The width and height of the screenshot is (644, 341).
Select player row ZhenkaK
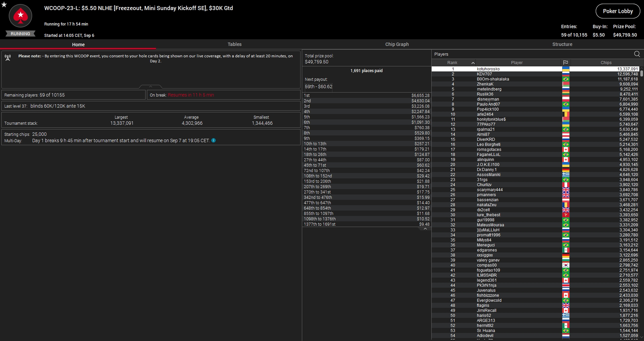click(x=535, y=84)
